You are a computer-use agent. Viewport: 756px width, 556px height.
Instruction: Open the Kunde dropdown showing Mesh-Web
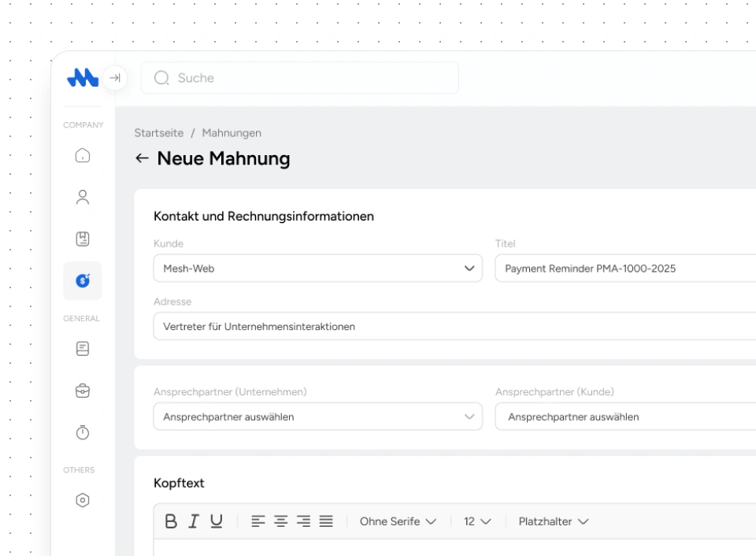pos(317,269)
